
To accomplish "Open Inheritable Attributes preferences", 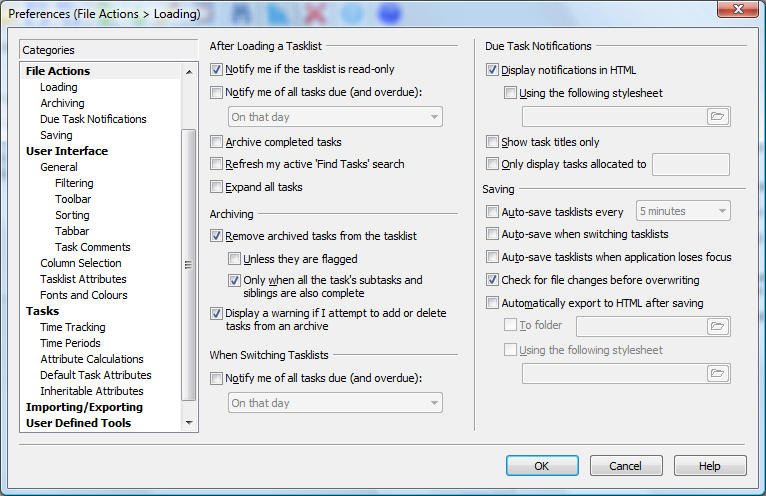I will [92, 391].
